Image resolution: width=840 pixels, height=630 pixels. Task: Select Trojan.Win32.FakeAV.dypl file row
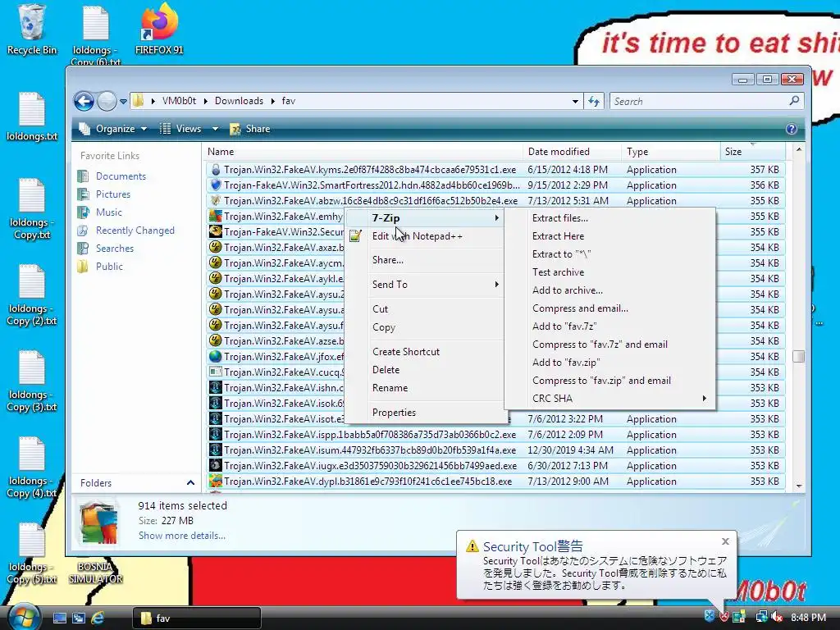(x=495, y=482)
